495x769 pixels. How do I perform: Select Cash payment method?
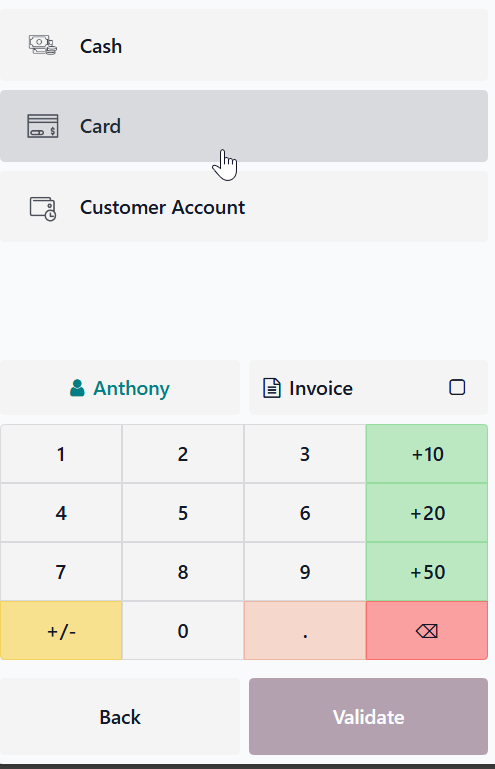click(x=244, y=45)
